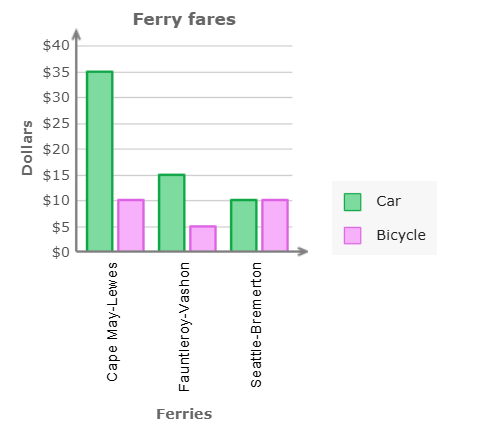Click the Seattle-Bremerton car bar
The height and width of the screenshot is (443, 496).
pyautogui.click(x=244, y=225)
